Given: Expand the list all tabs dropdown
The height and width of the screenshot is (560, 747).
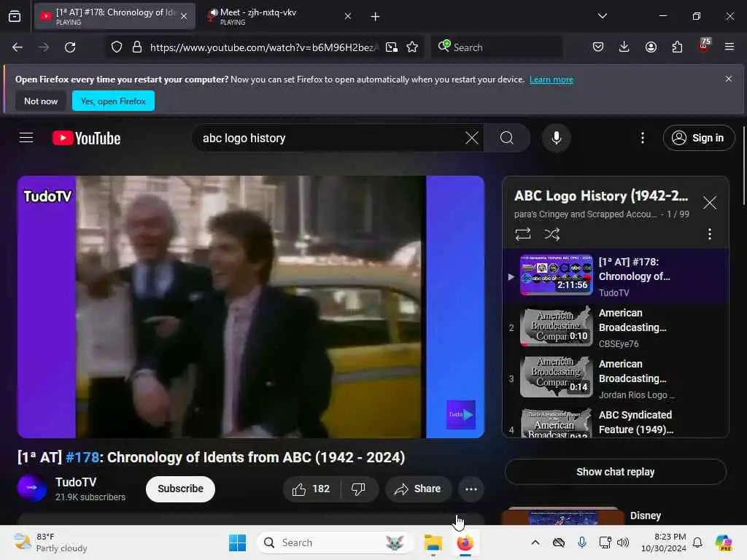Looking at the screenshot, I should (x=602, y=16).
